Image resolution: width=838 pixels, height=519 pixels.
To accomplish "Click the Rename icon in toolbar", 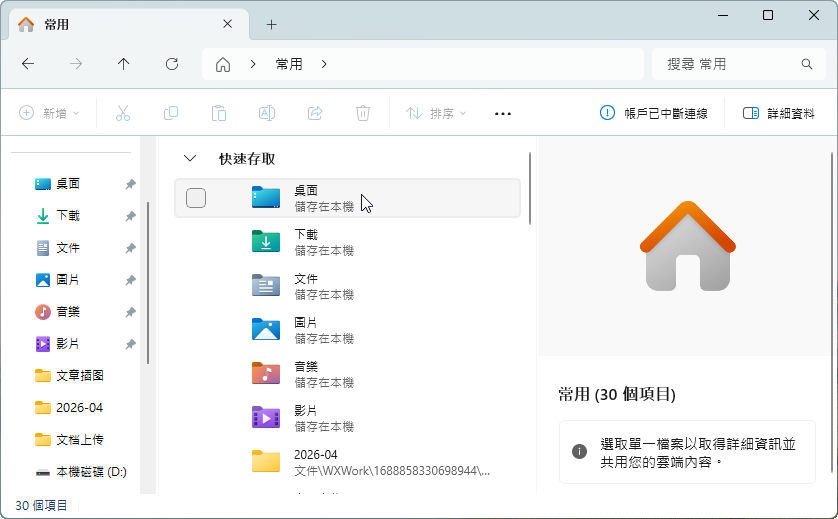I will (267, 114).
